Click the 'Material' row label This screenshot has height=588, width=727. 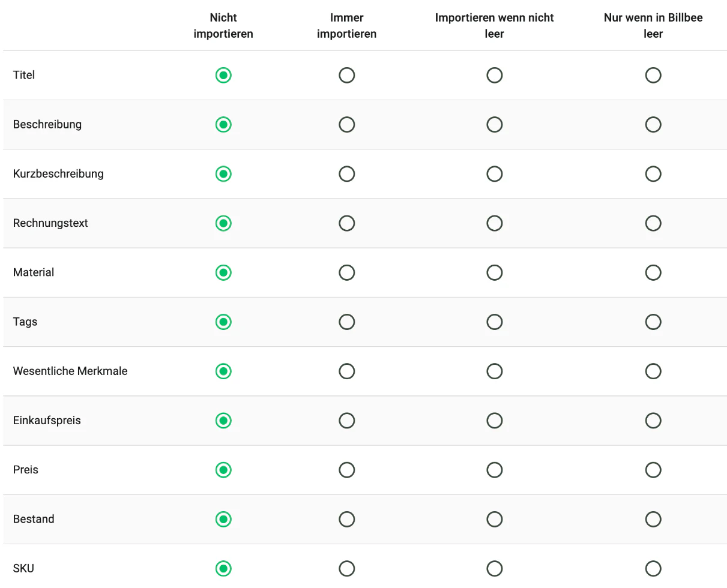click(34, 272)
